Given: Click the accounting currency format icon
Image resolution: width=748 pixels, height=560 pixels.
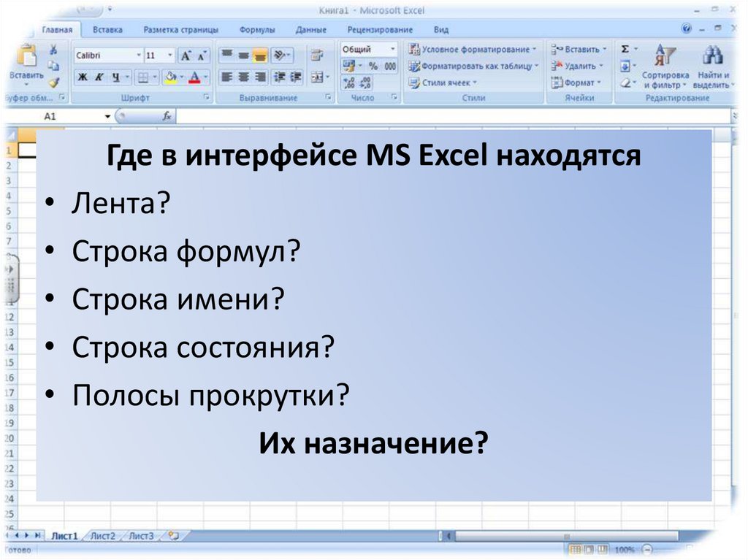Looking at the screenshot, I should pyautogui.click(x=348, y=66).
